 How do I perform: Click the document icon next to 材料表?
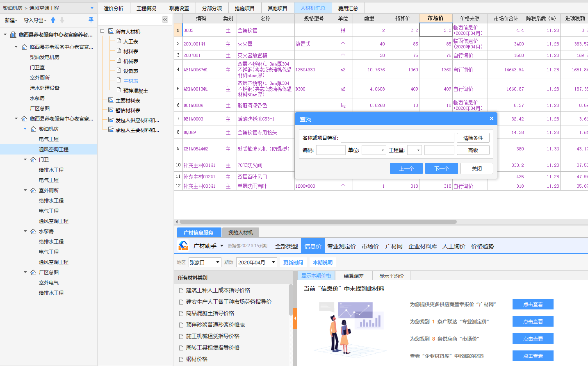pos(119,51)
